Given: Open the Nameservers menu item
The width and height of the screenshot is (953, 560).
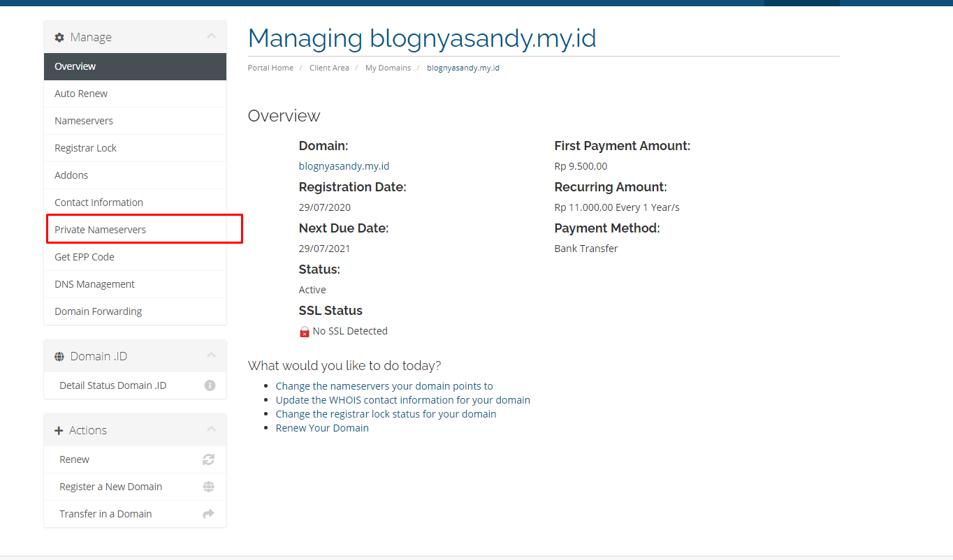Looking at the screenshot, I should coord(135,121).
